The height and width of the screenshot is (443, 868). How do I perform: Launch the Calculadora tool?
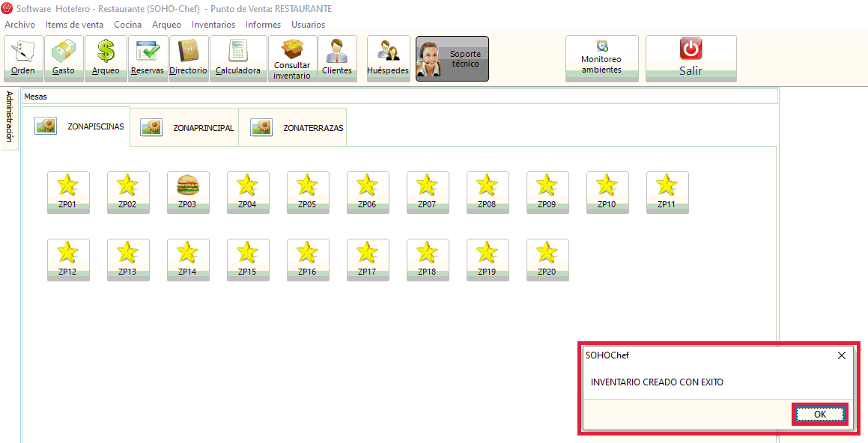click(238, 58)
